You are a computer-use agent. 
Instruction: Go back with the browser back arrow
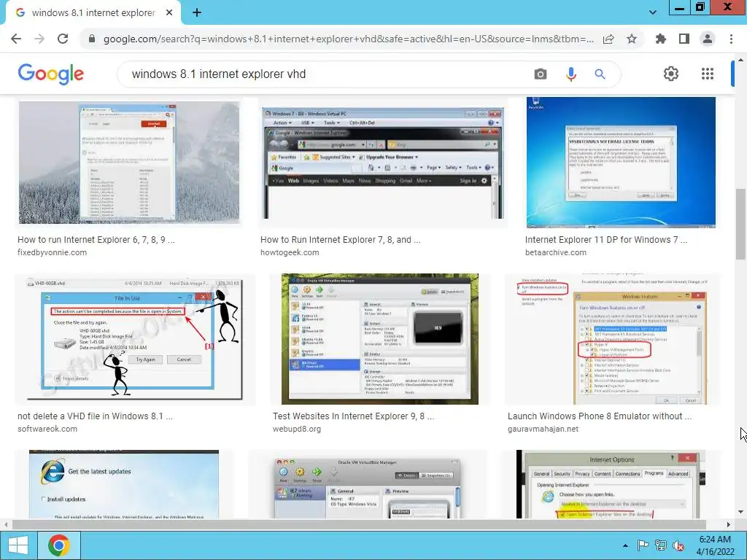[x=16, y=39]
